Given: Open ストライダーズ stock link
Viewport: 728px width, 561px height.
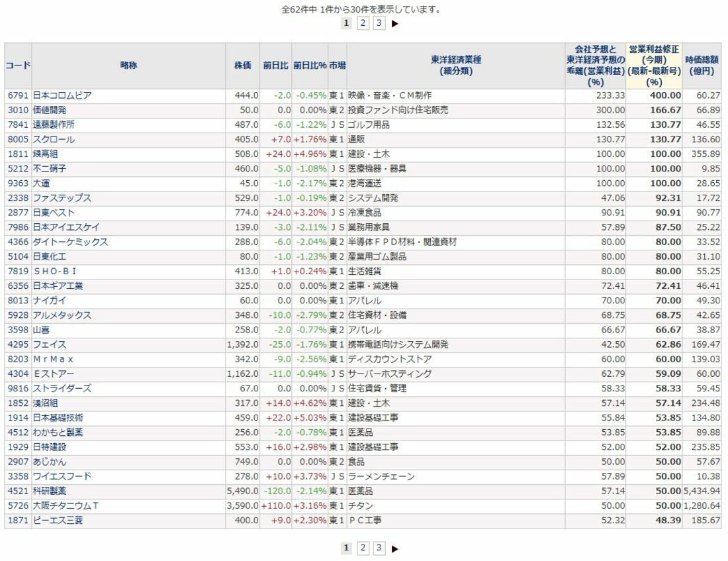Looking at the screenshot, I should click(x=62, y=389).
